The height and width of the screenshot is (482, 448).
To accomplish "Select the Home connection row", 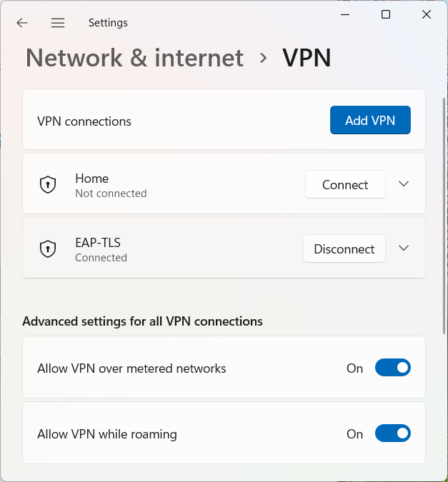I will (224, 184).
